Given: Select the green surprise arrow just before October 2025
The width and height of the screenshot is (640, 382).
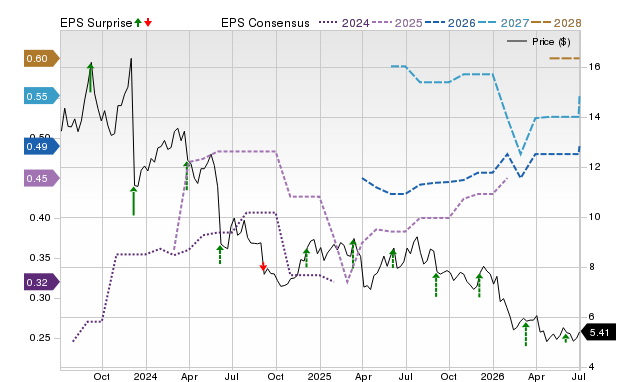Looking at the screenshot, I should (x=436, y=285).
